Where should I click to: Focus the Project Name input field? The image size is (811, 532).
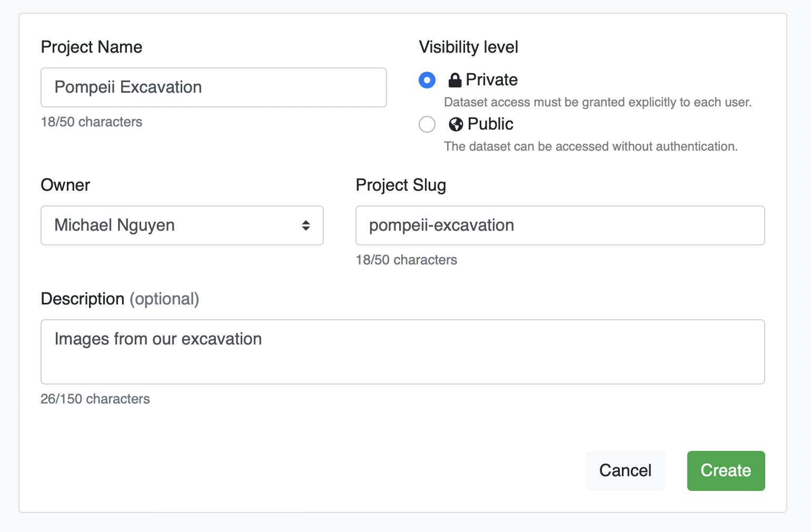pos(214,87)
